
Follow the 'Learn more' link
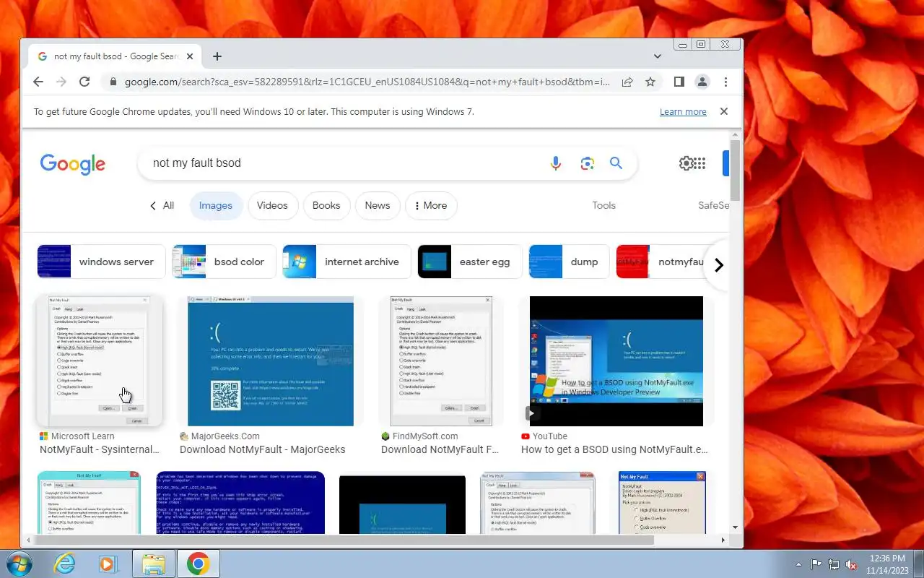[683, 112]
